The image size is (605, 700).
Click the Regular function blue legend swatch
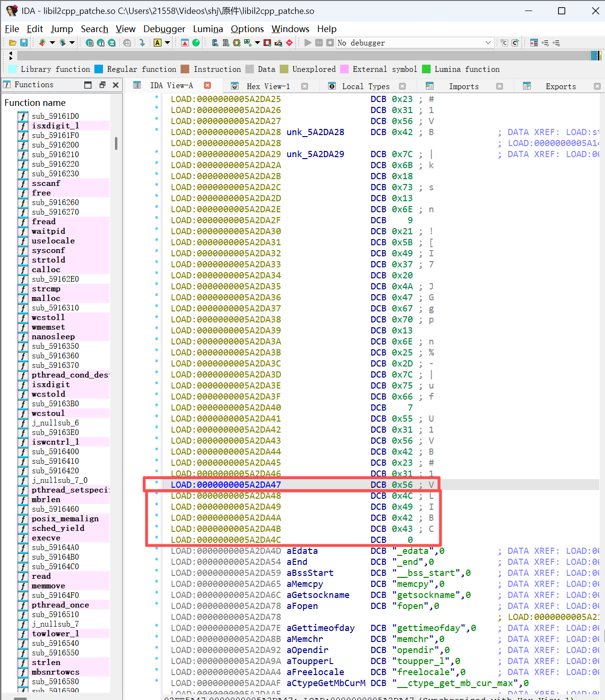click(x=99, y=69)
